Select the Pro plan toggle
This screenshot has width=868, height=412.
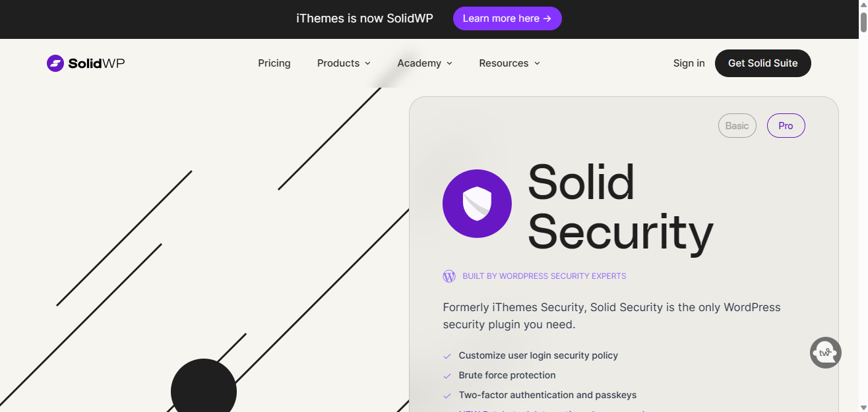point(786,126)
